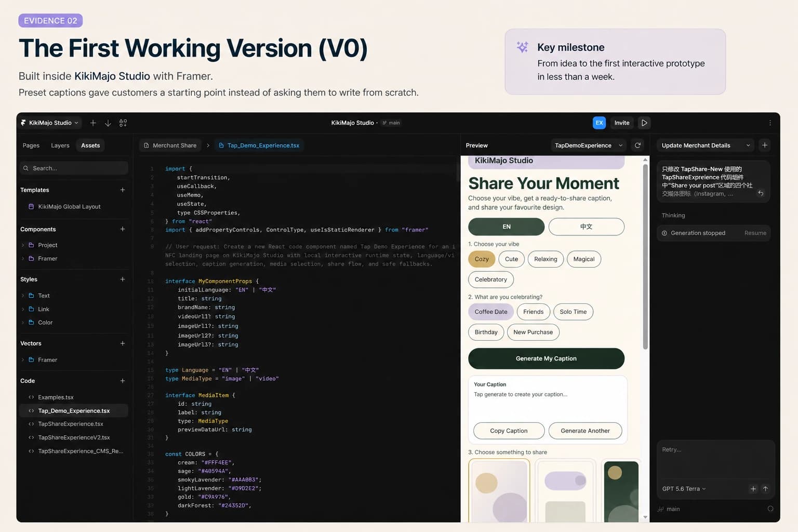Start preview with the play button
Screen dimensions: 798x532
point(644,123)
